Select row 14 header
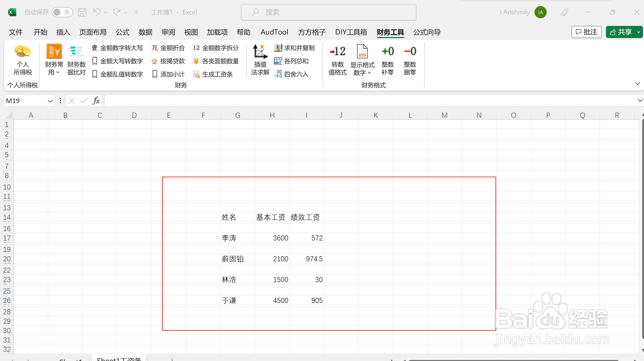 tap(7, 217)
